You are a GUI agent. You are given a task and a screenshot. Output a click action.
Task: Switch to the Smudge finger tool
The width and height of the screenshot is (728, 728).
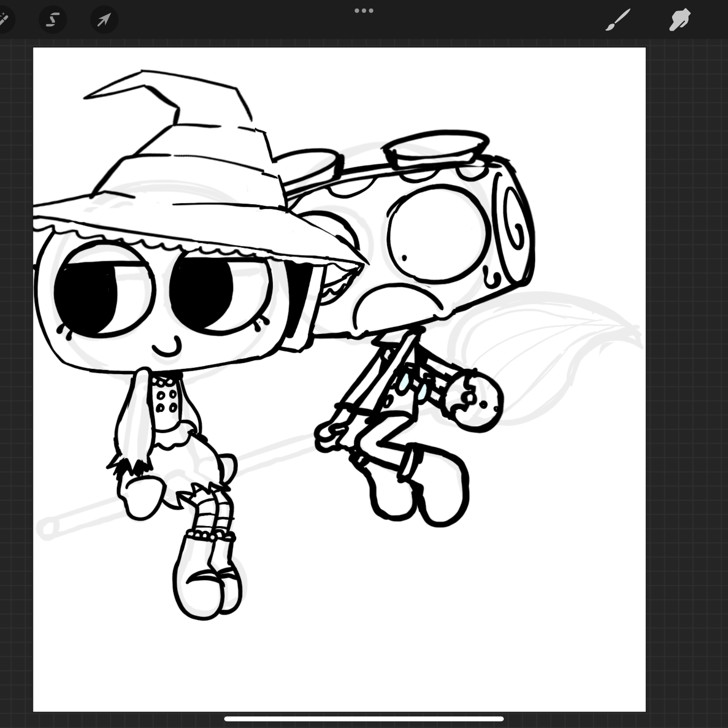pos(680,20)
